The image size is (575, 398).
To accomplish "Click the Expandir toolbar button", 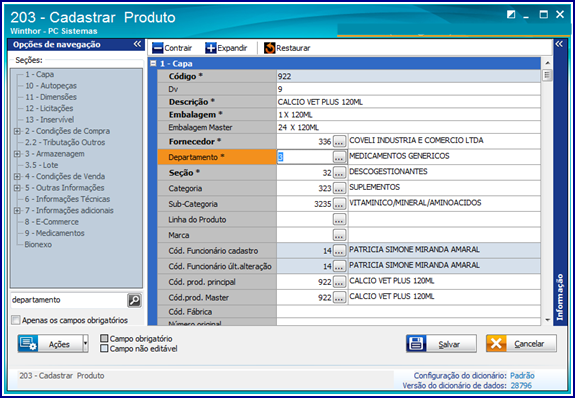I will [226, 48].
